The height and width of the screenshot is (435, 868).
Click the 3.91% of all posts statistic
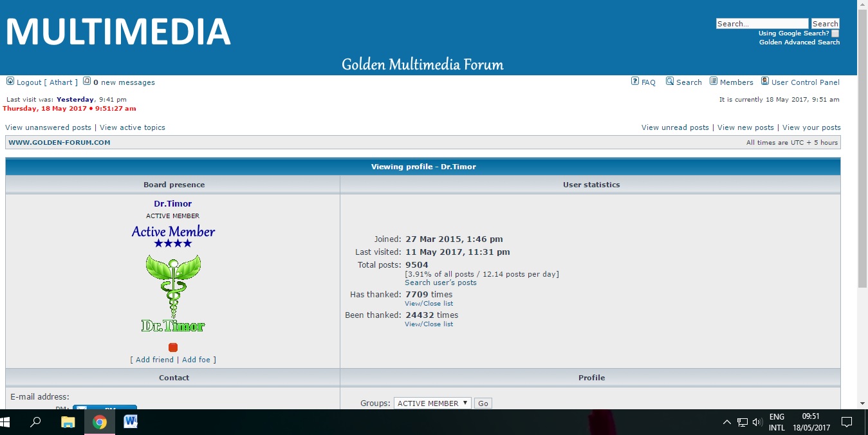point(482,274)
